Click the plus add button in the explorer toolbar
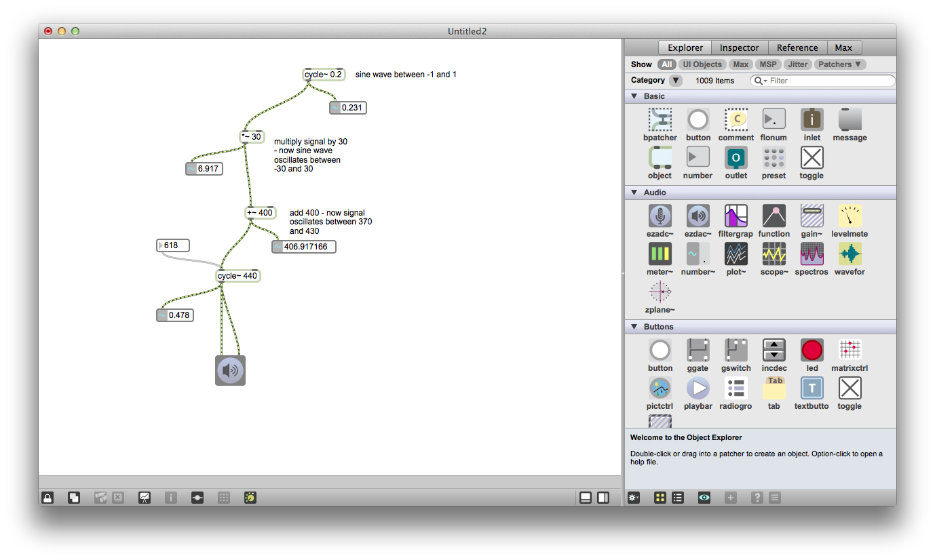Screen dimensions: 935x560 (x=731, y=498)
